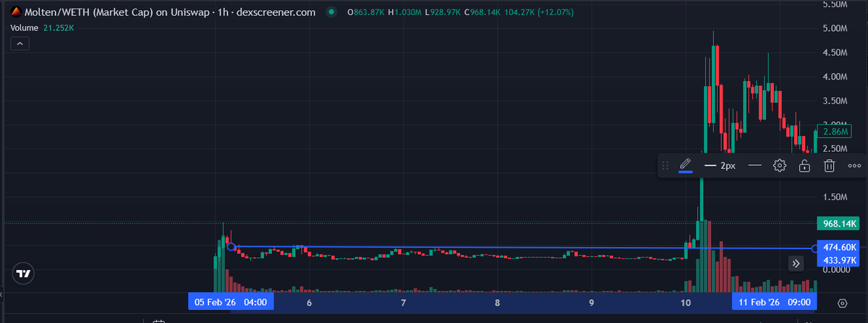Click date 6 on the time axis
Viewport: 868px width, 323px height.
[x=309, y=303]
